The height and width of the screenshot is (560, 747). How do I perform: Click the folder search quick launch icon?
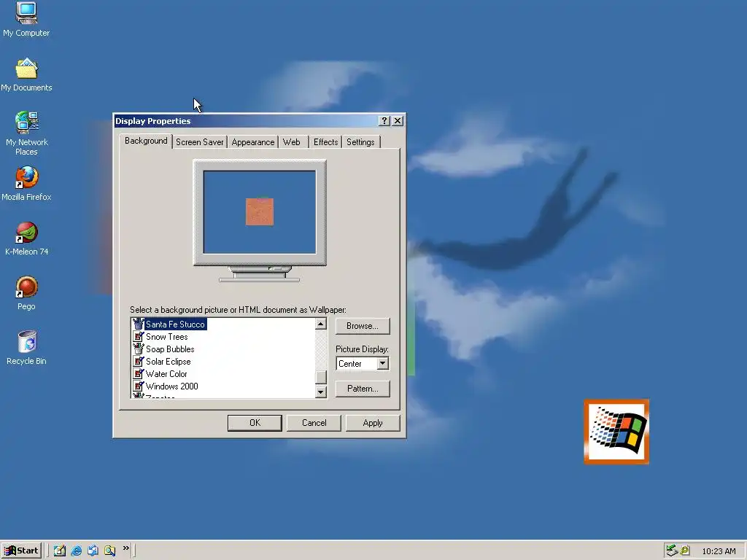[109, 551]
